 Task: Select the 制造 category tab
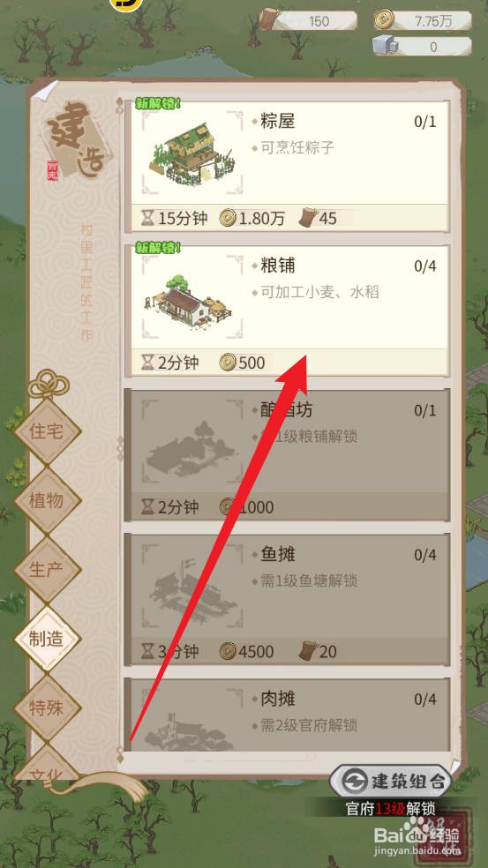tap(47, 639)
